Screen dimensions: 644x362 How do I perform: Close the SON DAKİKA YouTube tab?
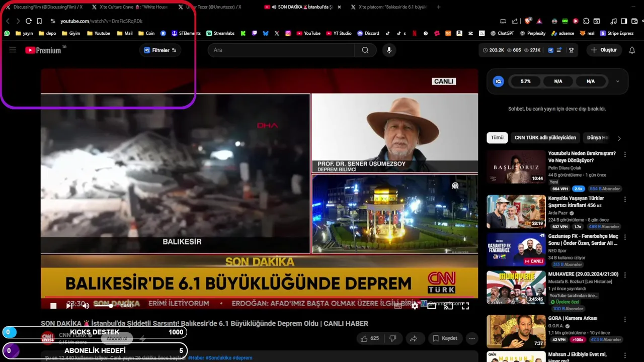pyautogui.click(x=340, y=7)
